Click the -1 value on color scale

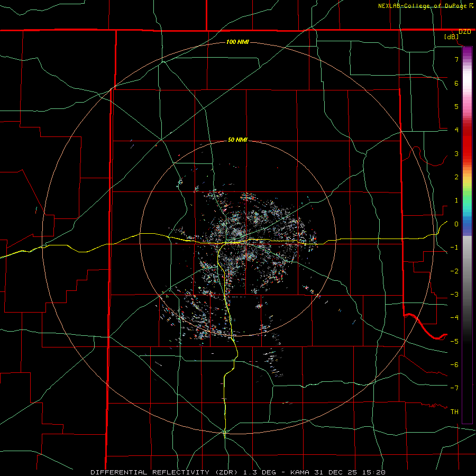454,247
